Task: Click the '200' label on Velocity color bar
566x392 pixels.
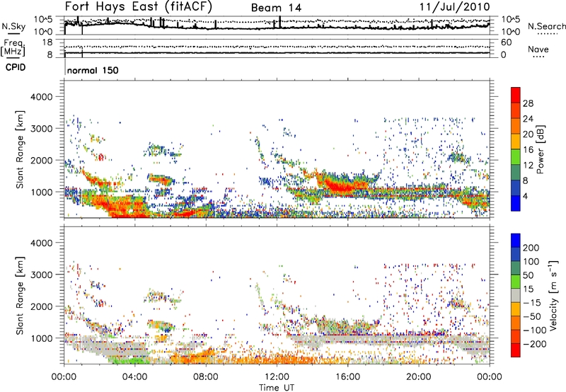Action: (x=531, y=248)
